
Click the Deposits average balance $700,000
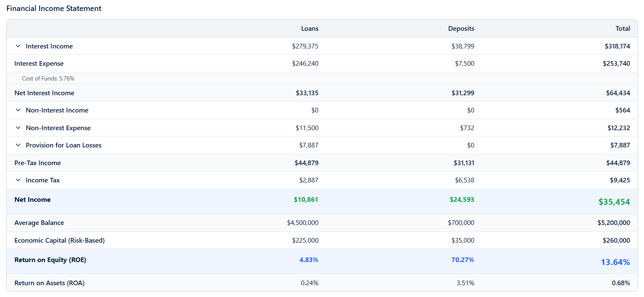coord(461,223)
